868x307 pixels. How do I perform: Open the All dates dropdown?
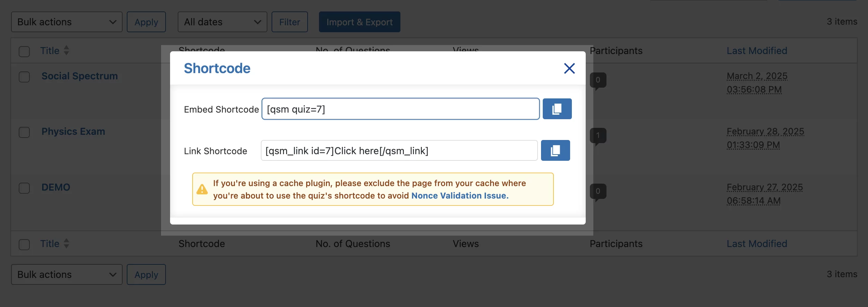point(222,22)
